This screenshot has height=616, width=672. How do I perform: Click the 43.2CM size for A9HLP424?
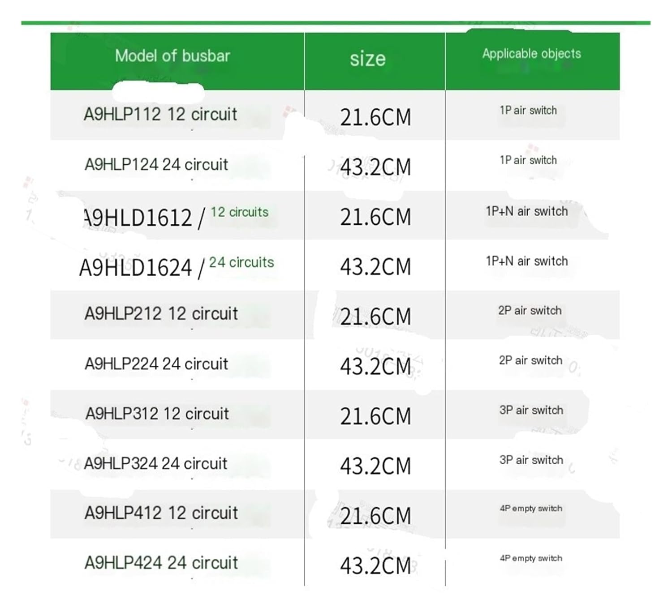375,565
